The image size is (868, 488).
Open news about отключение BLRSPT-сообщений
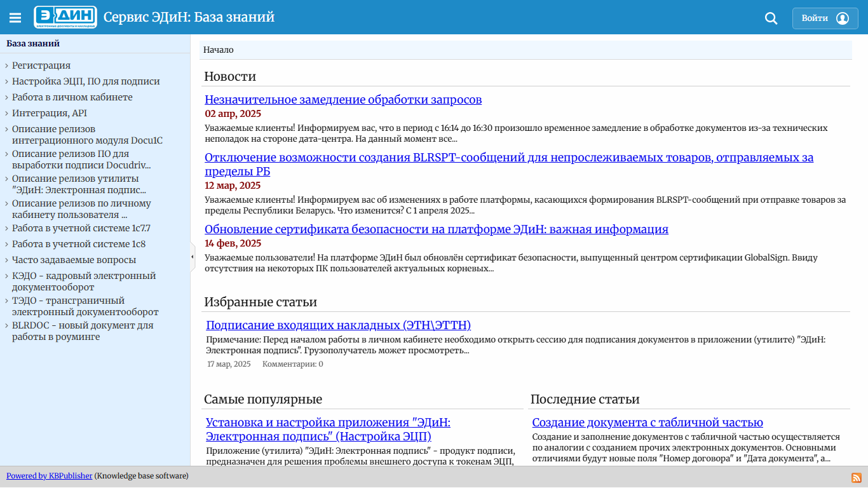509,165
